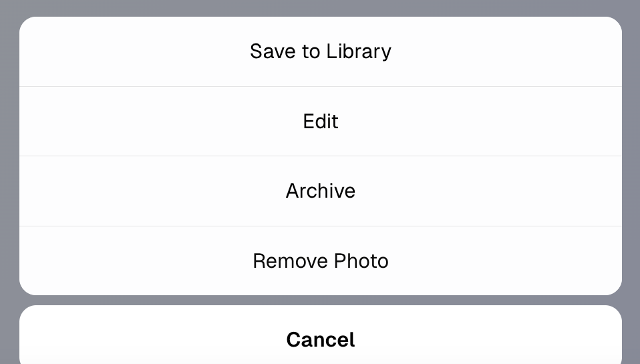Pick the first option, Save to Library
The image size is (640, 364).
point(321,51)
